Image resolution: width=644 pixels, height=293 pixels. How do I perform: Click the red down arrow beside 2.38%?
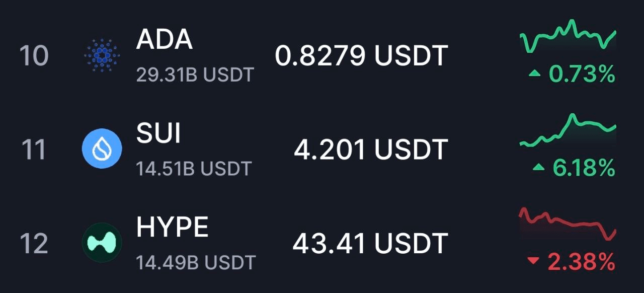(533, 261)
